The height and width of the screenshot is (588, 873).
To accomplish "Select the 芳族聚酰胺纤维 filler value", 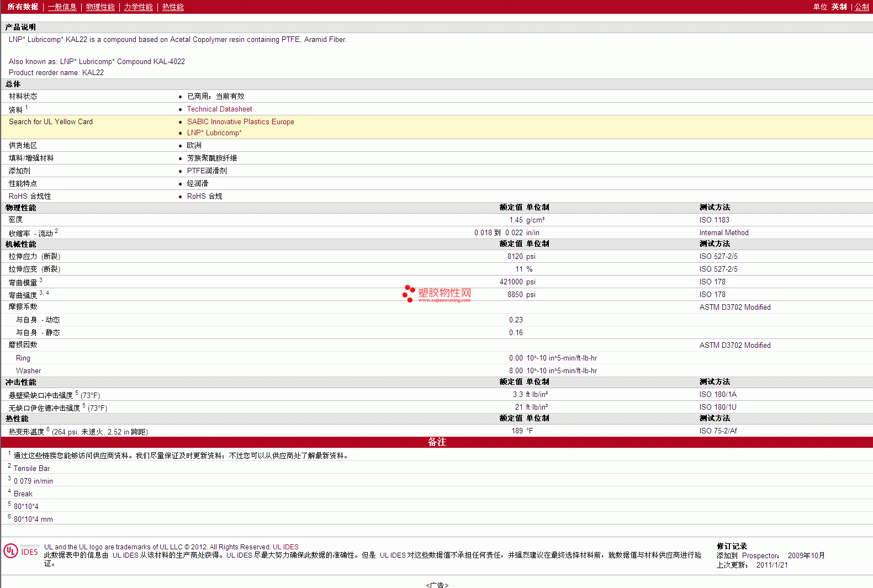I will (x=212, y=158).
